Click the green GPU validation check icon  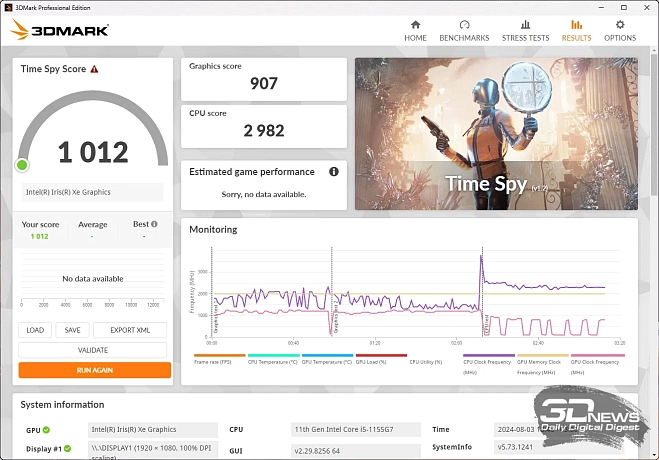coord(46,430)
